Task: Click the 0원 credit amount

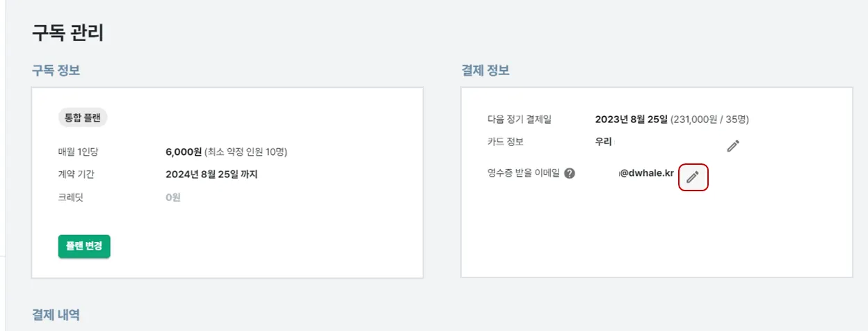Action: point(173,197)
